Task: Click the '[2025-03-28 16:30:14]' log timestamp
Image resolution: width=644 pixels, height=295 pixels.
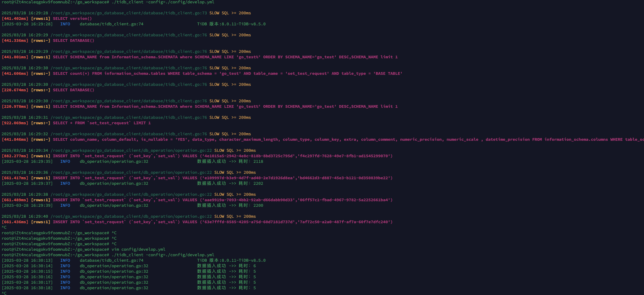Action: click(27, 266)
